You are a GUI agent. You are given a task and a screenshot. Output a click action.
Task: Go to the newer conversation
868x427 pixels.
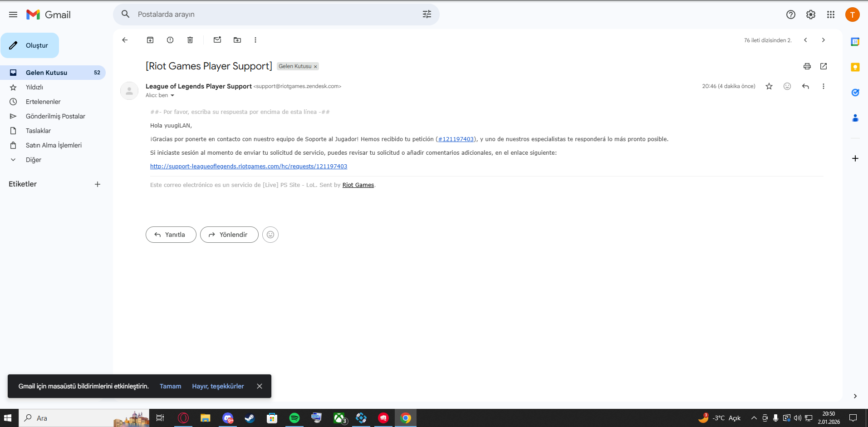pos(805,40)
